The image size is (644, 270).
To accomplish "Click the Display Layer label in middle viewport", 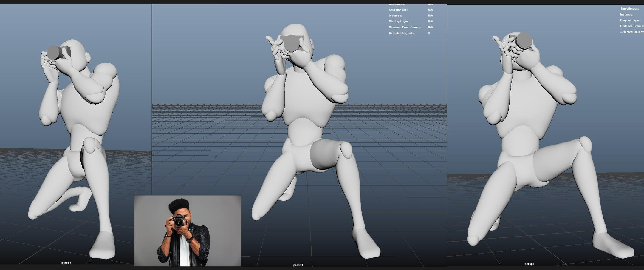I will [x=399, y=22].
